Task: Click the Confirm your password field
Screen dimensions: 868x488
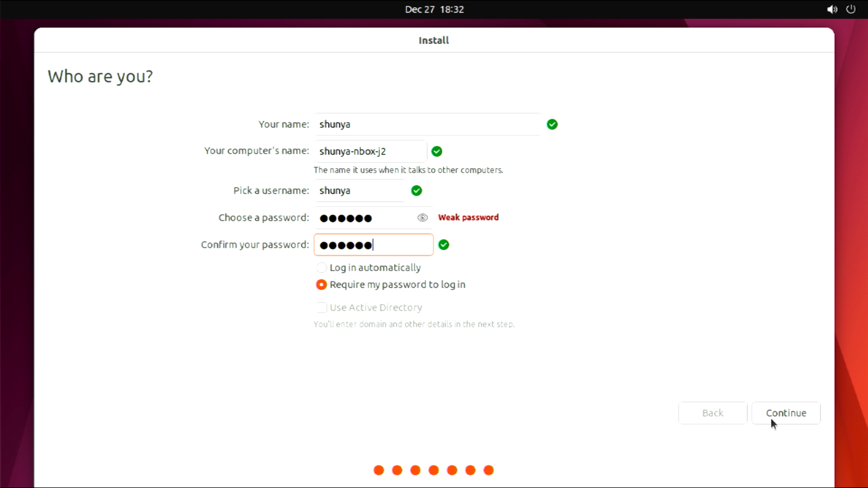Action: 373,245
